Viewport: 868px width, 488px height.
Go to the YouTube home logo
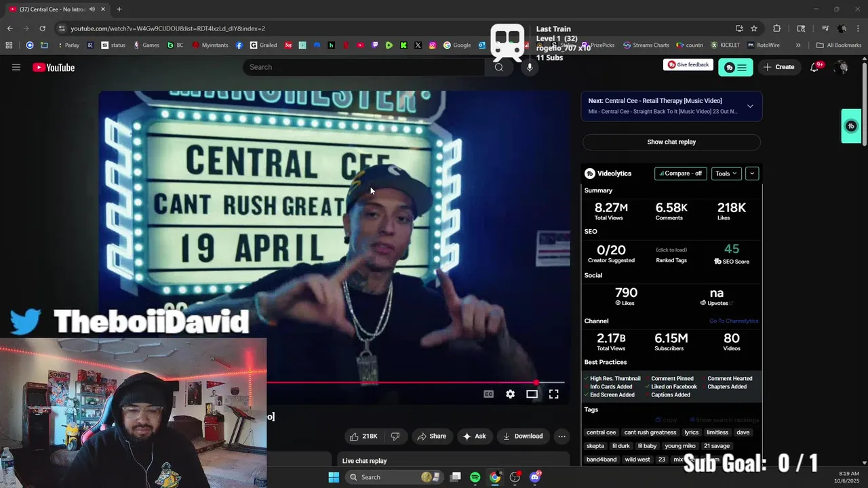[54, 67]
